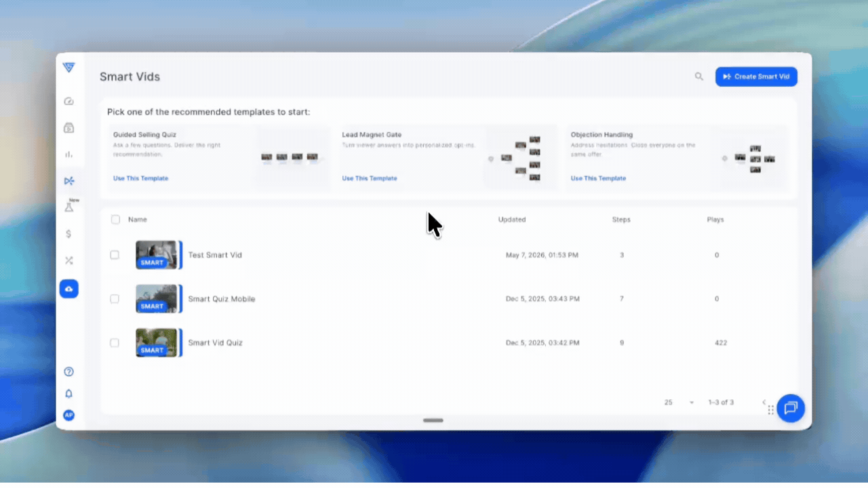Open the notifications bell icon
The width and height of the screenshot is (868, 488).
point(68,393)
